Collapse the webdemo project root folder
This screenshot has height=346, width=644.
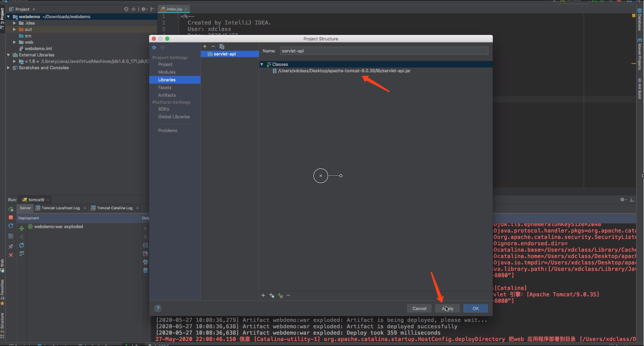tap(8, 17)
